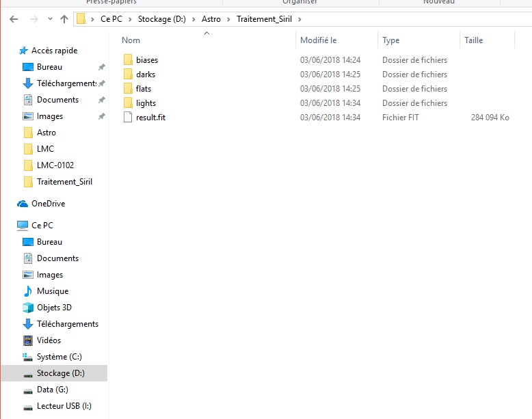Click the 'darks' folder name
The height and width of the screenshot is (419, 532).
(x=146, y=75)
